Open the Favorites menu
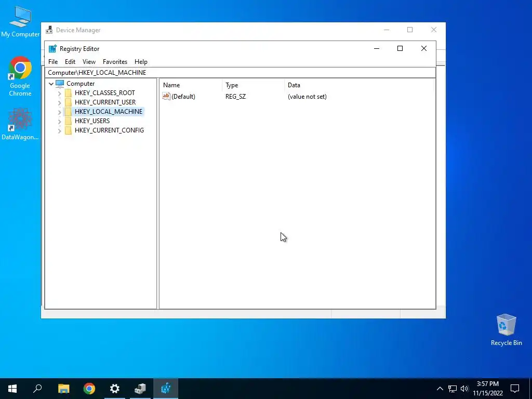The width and height of the screenshot is (532, 399). pyautogui.click(x=115, y=62)
